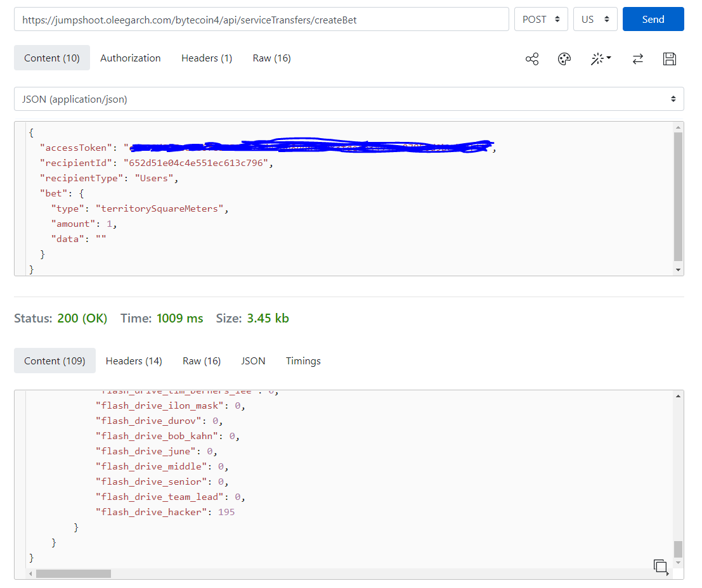Click the "flash_drive_bob_kahn" line

[167, 436]
